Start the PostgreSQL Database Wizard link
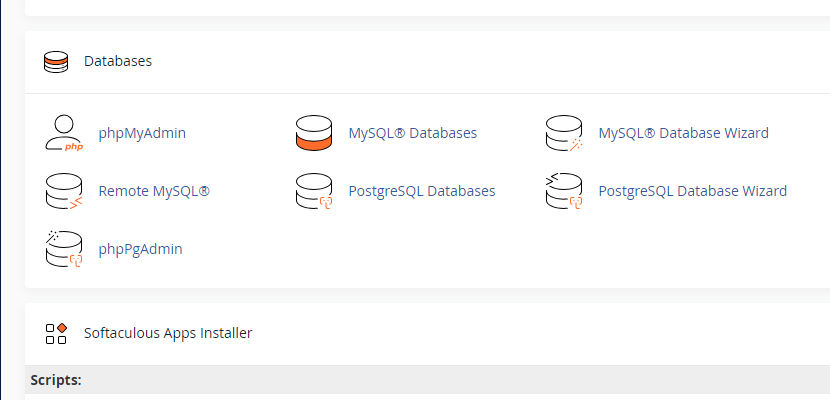This screenshot has height=400, width=830. (692, 191)
